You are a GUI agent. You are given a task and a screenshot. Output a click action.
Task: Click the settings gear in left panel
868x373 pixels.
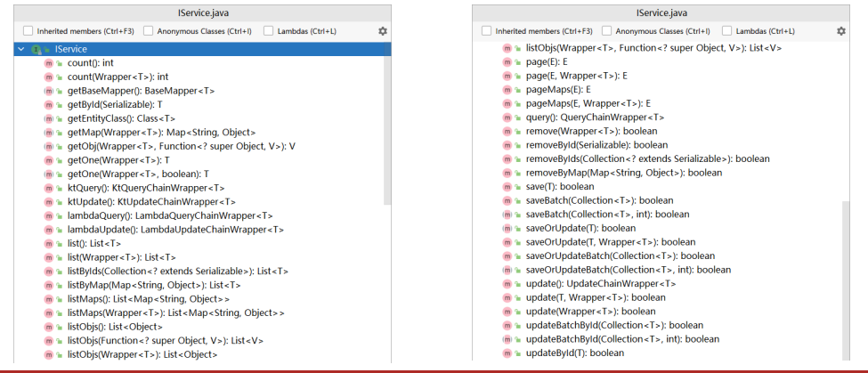point(383,31)
